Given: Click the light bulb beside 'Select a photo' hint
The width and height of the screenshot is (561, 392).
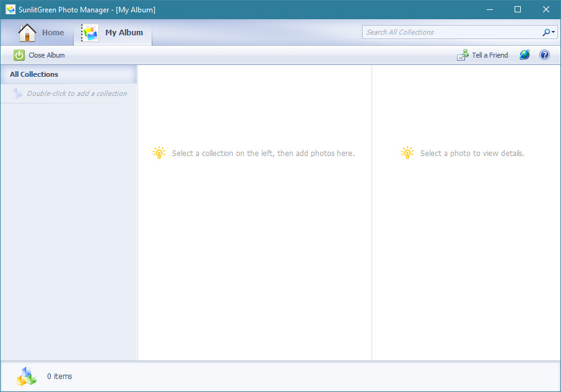Looking at the screenshot, I should pyautogui.click(x=407, y=153).
